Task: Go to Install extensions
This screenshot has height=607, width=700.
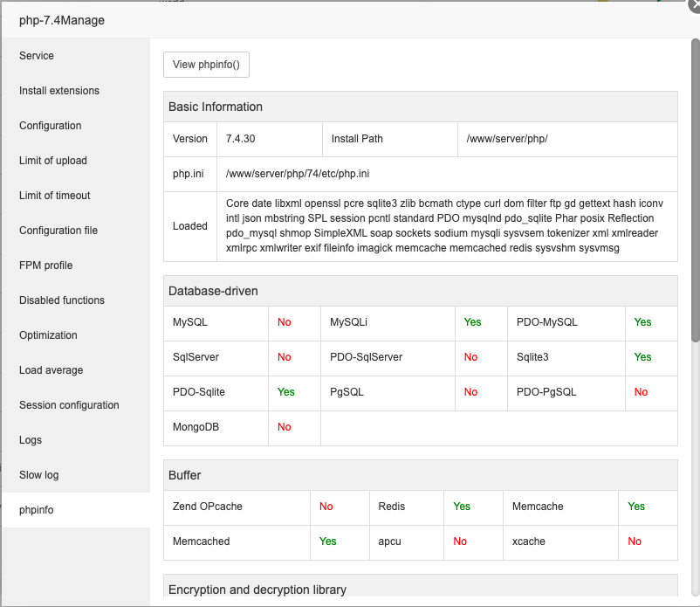Action: click(x=59, y=91)
